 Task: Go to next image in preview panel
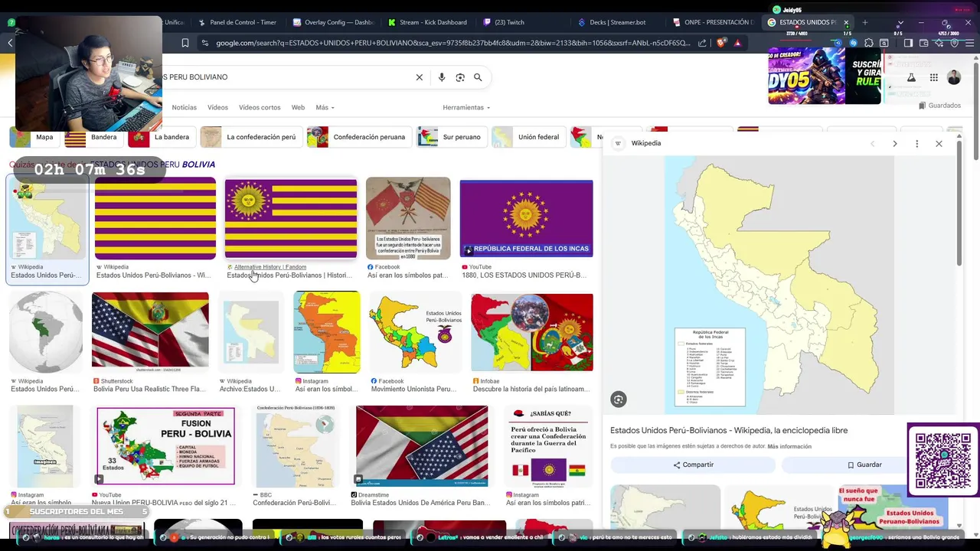tap(894, 144)
